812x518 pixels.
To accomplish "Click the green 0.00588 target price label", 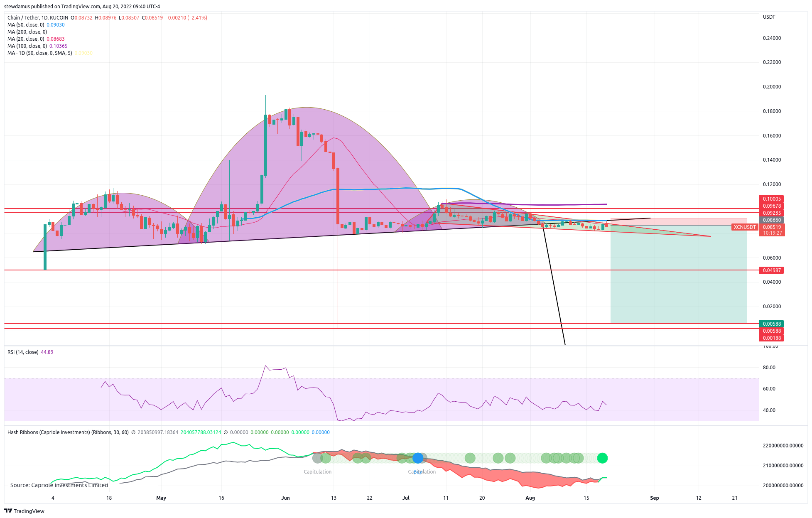I will click(772, 324).
